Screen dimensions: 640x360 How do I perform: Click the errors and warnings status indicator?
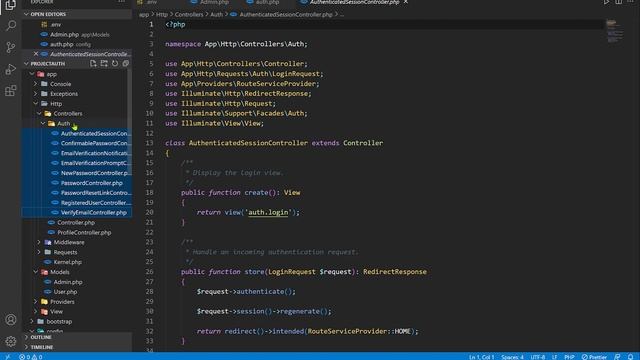31,357
